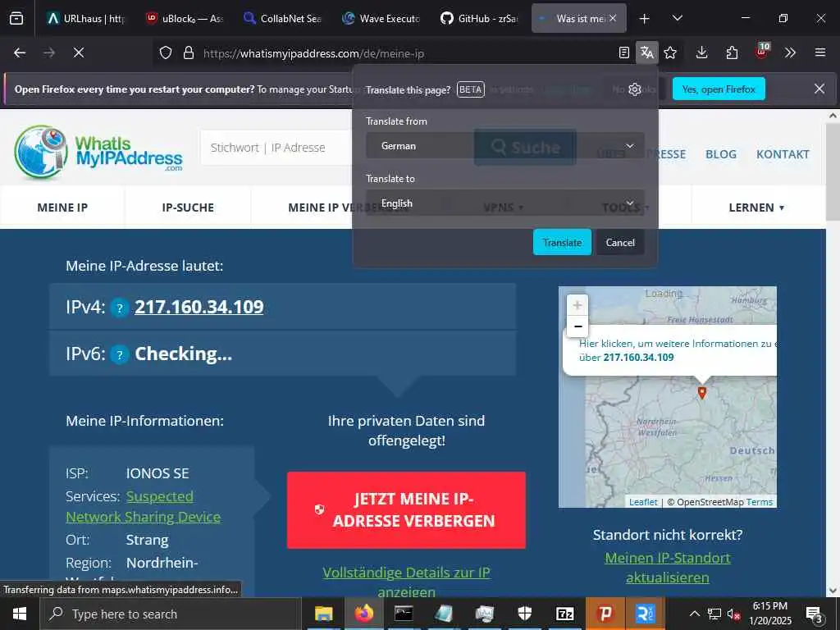Click the browser address bar URL
The height and width of the screenshot is (630, 840).
pos(313,53)
